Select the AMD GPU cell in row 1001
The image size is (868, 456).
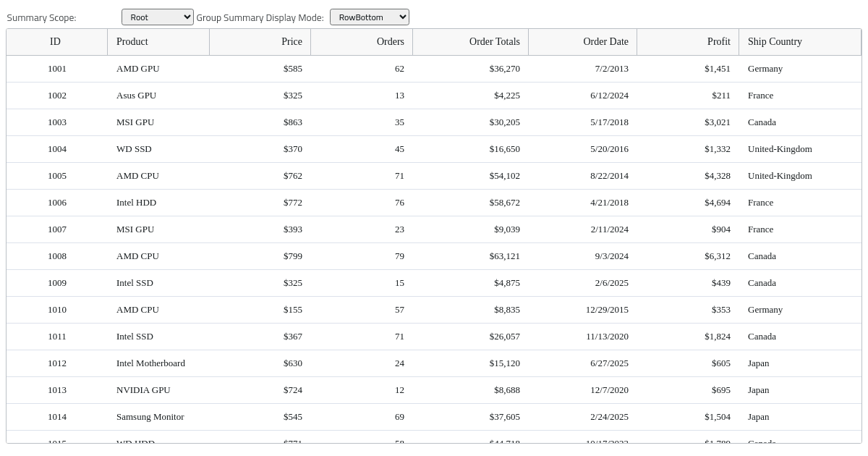tap(158, 69)
